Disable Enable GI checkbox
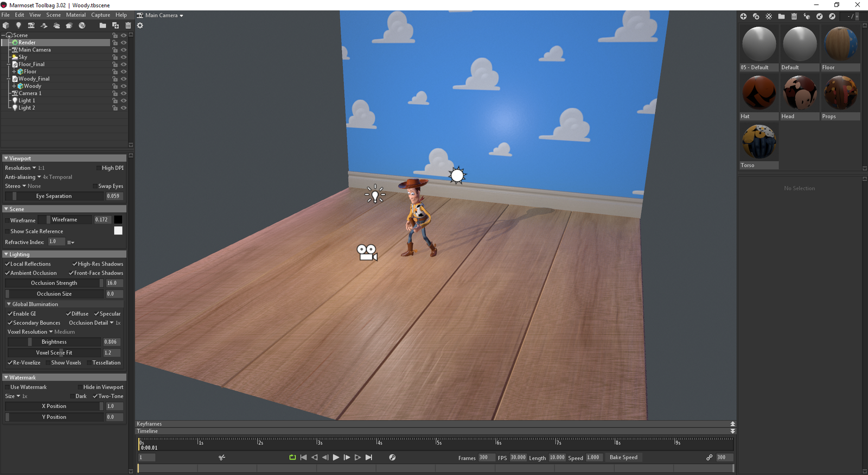The height and width of the screenshot is (475, 868). tap(10, 314)
